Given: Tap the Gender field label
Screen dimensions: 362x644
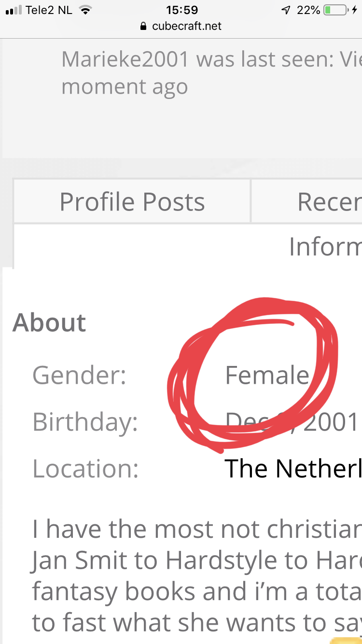Looking at the screenshot, I should click(x=79, y=375).
